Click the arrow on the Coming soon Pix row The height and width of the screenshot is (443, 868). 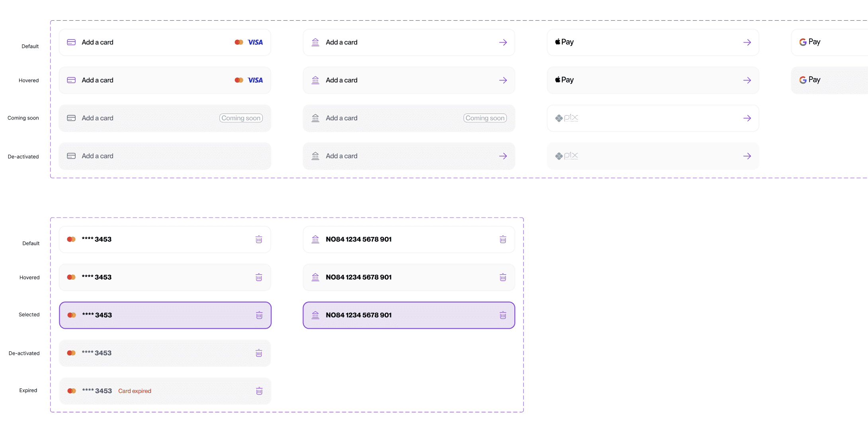point(747,118)
